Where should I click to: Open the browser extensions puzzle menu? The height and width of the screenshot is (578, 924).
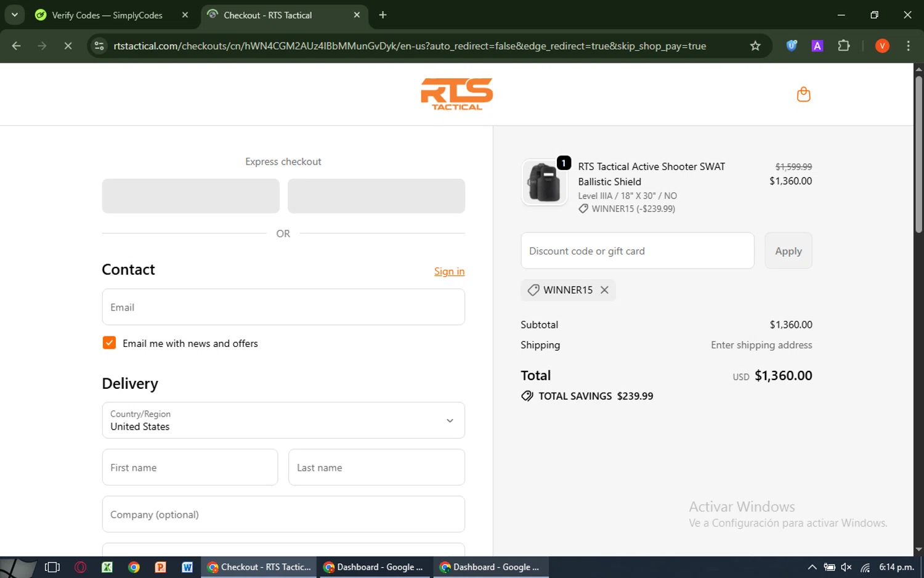pyautogui.click(x=844, y=46)
